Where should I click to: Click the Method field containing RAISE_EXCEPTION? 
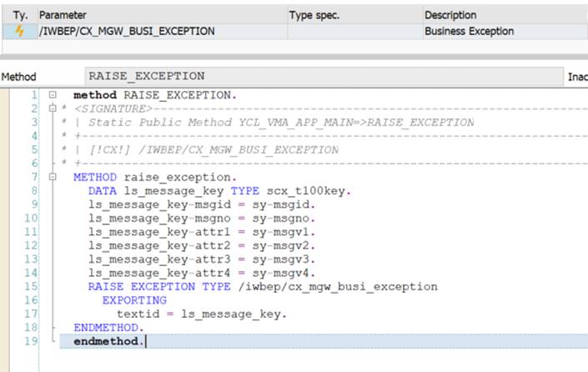click(x=324, y=76)
